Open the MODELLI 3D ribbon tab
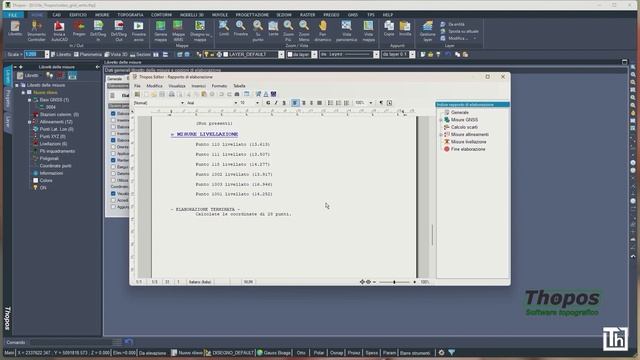The image size is (640, 360). 192,15
